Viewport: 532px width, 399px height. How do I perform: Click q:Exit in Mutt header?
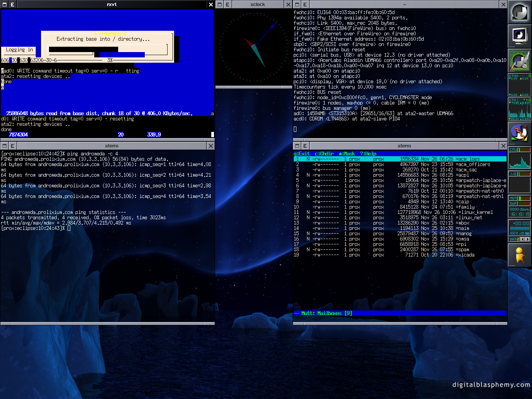point(302,154)
